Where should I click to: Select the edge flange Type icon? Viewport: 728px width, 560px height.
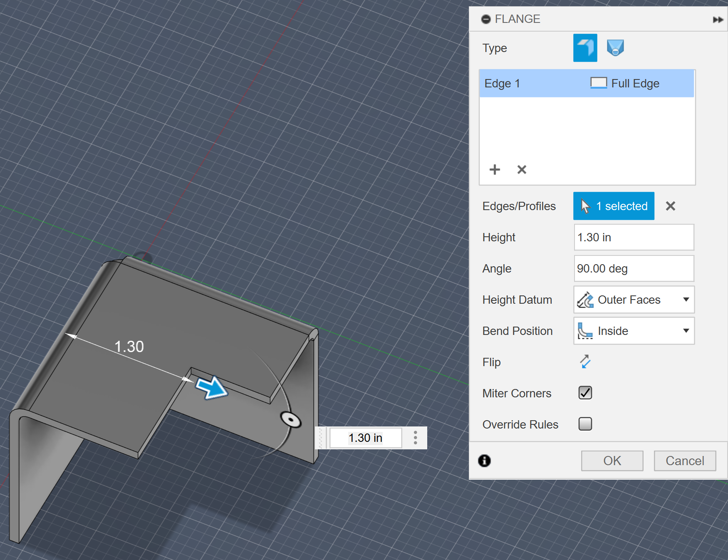[585, 47]
